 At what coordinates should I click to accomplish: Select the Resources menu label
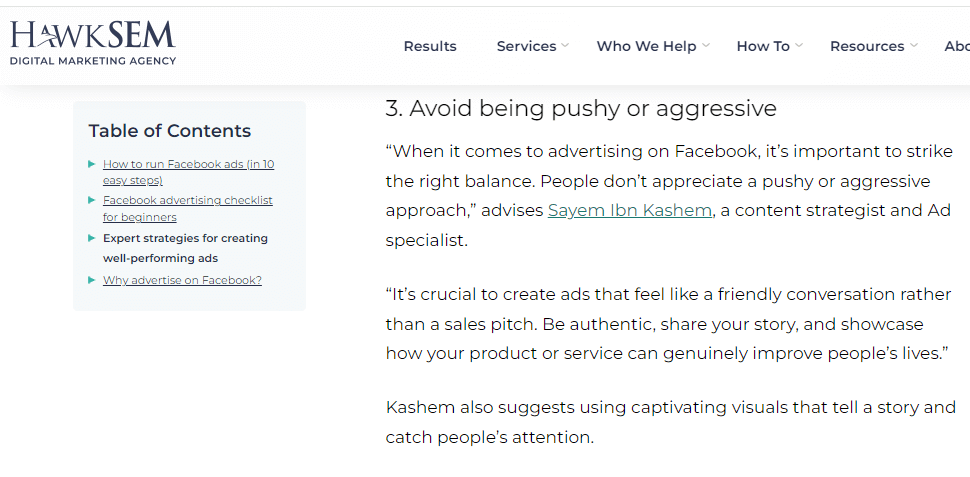(x=866, y=46)
